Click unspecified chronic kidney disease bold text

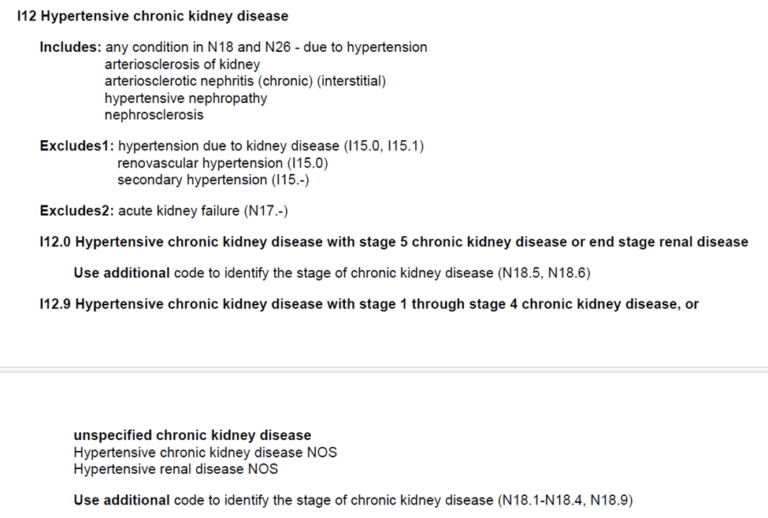tap(192, 435)
